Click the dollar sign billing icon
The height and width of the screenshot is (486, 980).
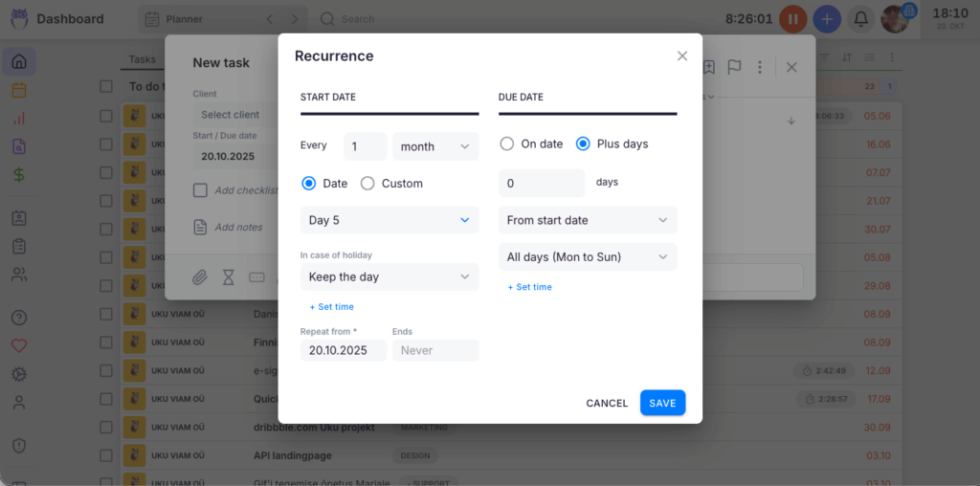point(19,175)
